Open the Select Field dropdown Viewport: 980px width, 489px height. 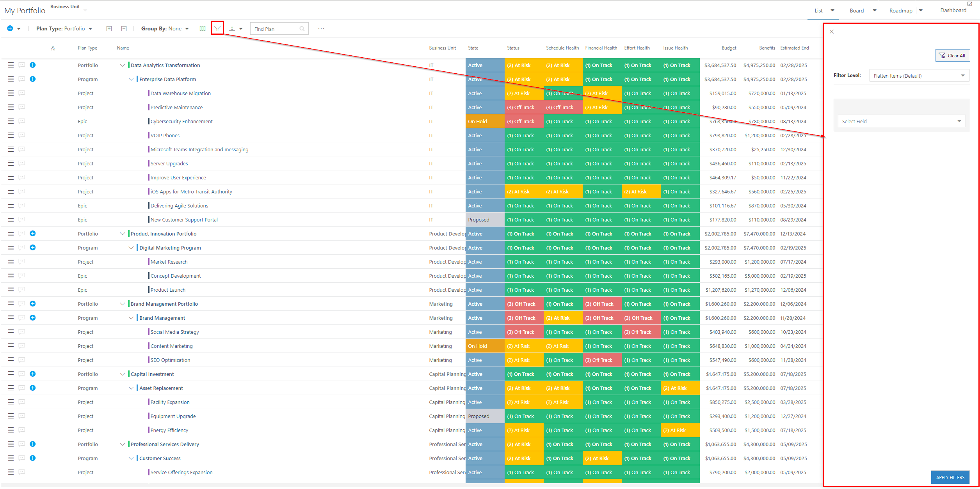(x=902, y=121)
